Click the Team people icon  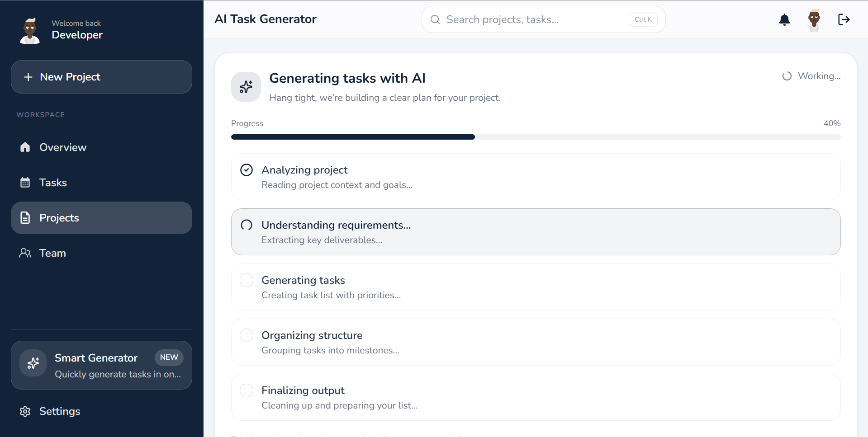click(x=25, y=253)
